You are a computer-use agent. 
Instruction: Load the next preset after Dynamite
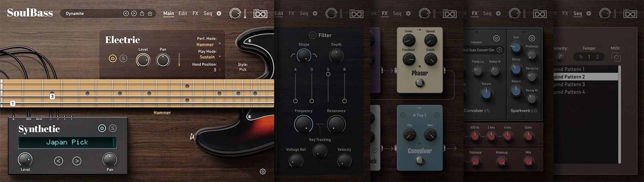pyautogui.click(x=134, y=14)
